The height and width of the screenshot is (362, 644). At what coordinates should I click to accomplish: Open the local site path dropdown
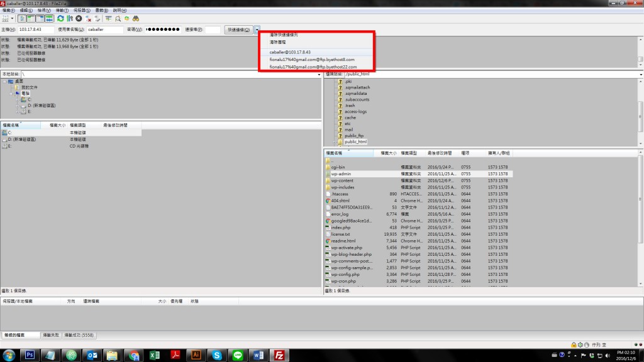319,74
